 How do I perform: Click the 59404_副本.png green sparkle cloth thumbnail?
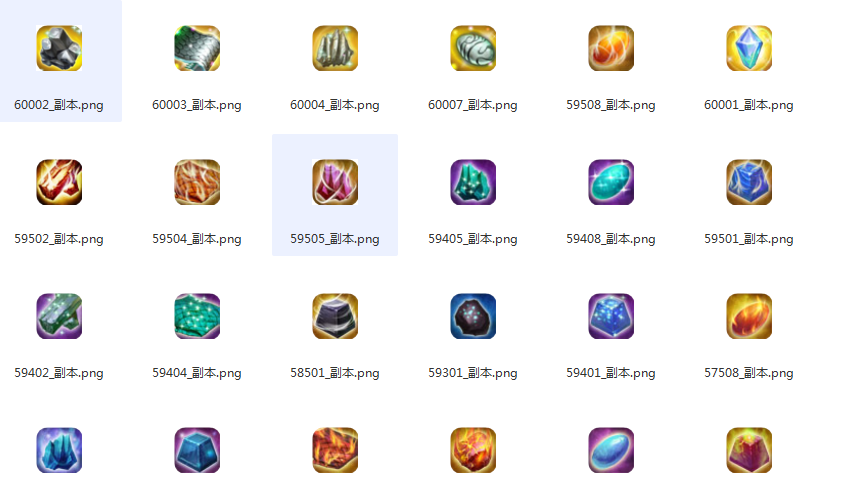tap(197, 316)
